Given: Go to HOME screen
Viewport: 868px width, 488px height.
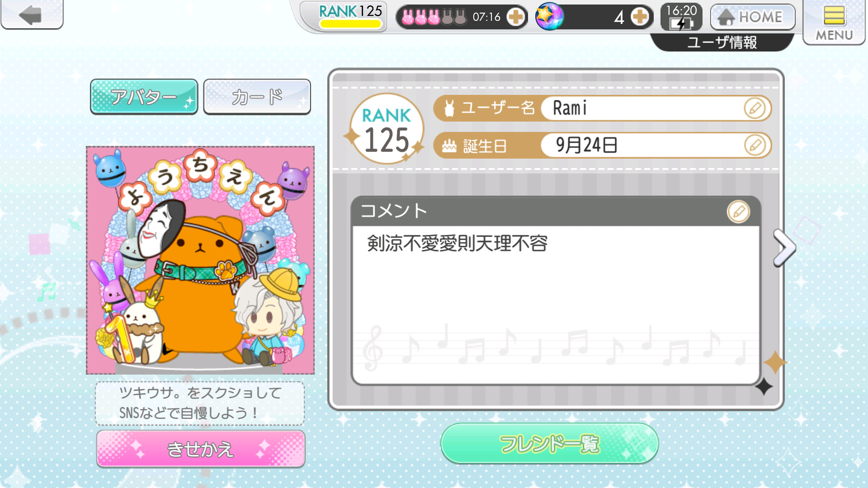Looking at the screenshot, I should (753, 17).
